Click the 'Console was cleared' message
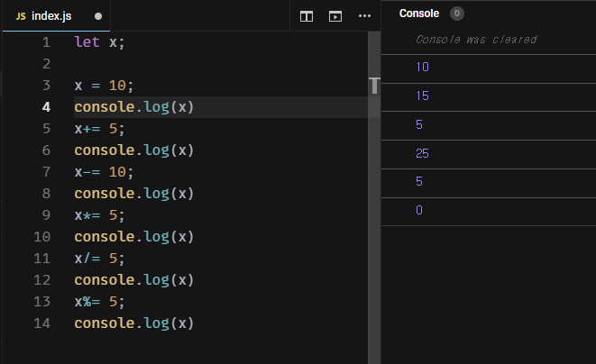The width and height of the screenshot is (596, 364). [x=476, y=40]
